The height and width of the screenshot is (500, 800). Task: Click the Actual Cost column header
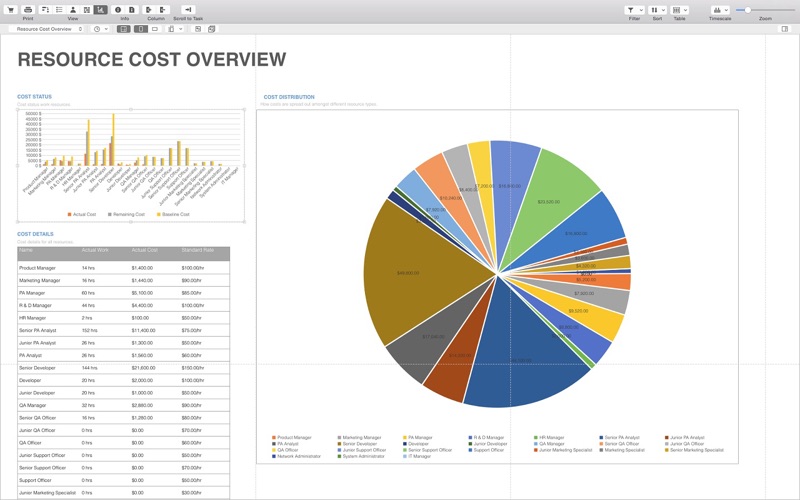pyautogui.click(x=145, y=250)
